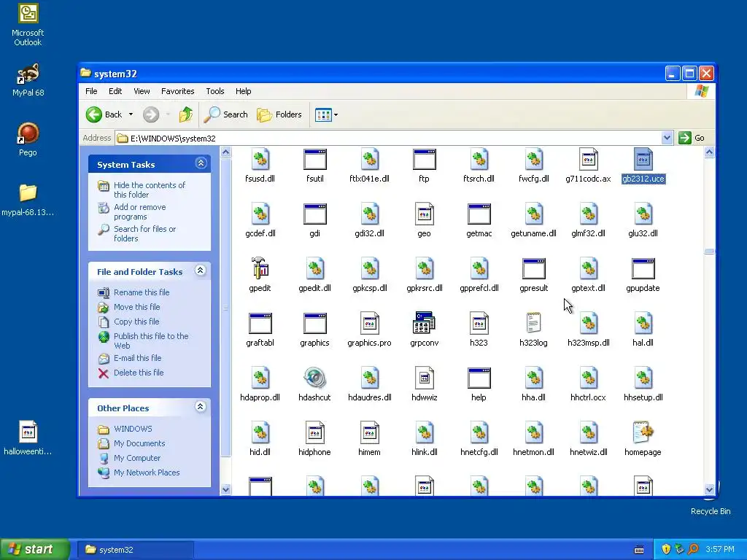Collapse the System Tasks panel
Screen dimensions: 747x560
click(x=201, y=163)
